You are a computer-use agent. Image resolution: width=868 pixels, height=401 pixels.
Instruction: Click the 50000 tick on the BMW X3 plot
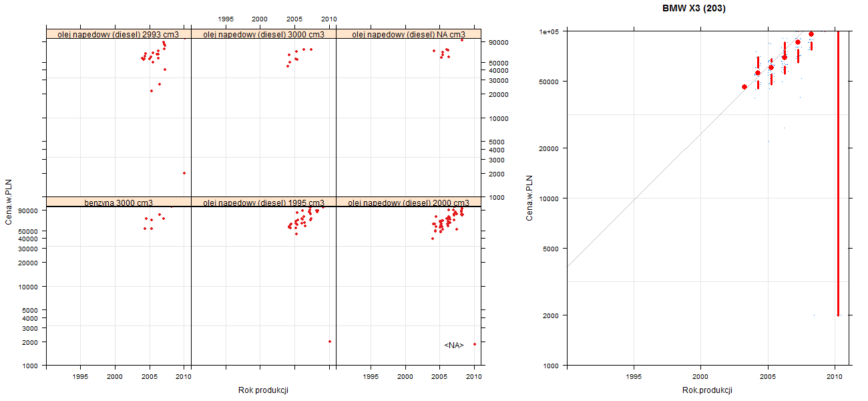pos(550,82)
